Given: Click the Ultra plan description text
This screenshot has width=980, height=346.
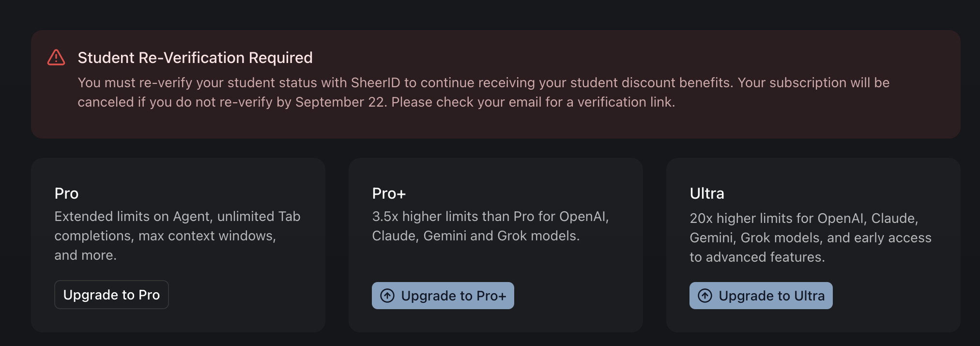Looking at the screenshot, I should (x=810, y=238).
